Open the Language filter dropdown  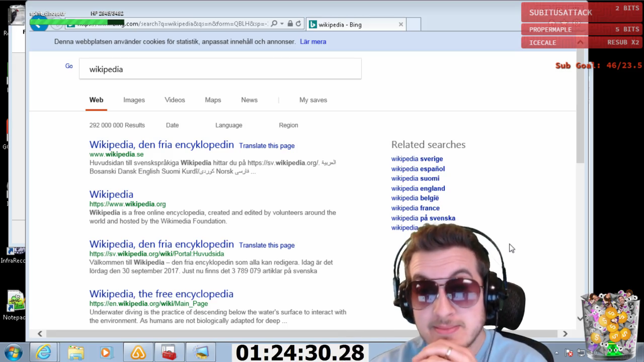pos(229,125)
